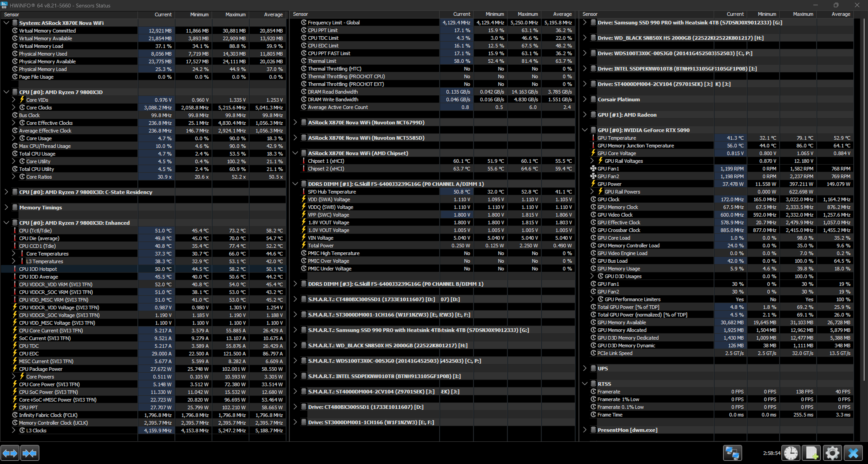Screen dimensions: 868x464
Task: Click the thermometer icon for Chipset 1 (xHCI)
Action: [304, 161]
